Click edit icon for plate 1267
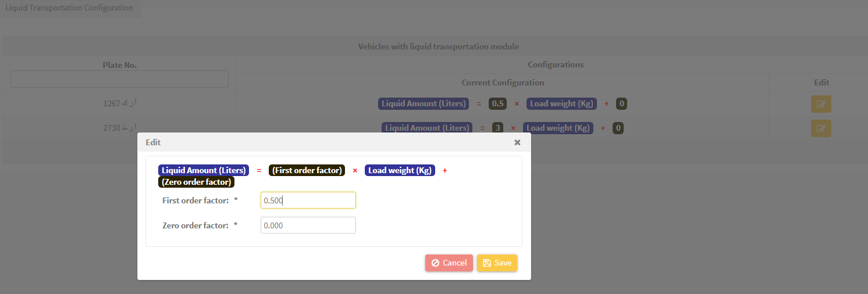This screenshot has height=294, width=868. point(821,104)
